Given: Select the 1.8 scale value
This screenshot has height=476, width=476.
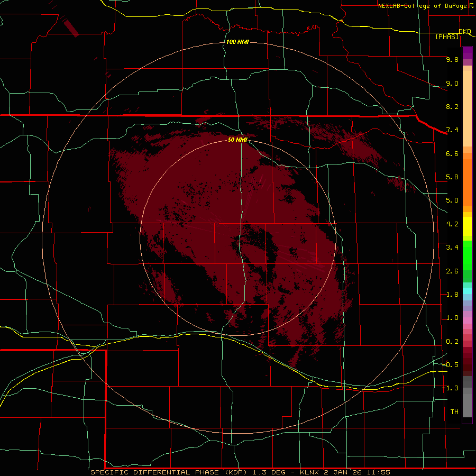Looking at the screenshot, I should (452, 295).
